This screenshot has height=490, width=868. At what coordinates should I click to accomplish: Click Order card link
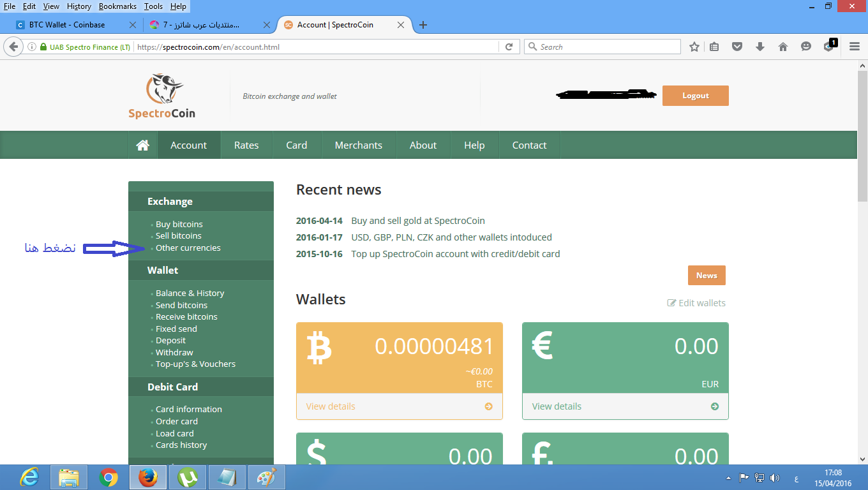coord(177,422)
